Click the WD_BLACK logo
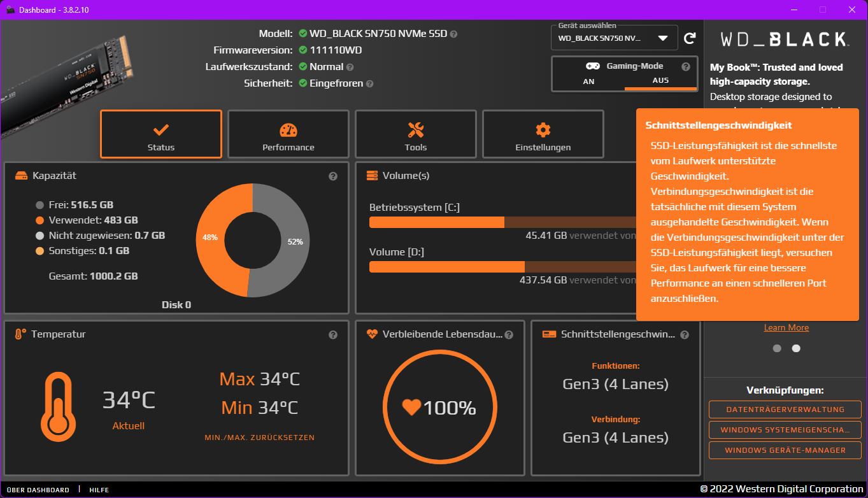Image resolution: width=868 pixels, height=498 pixels. pos(785,40)
